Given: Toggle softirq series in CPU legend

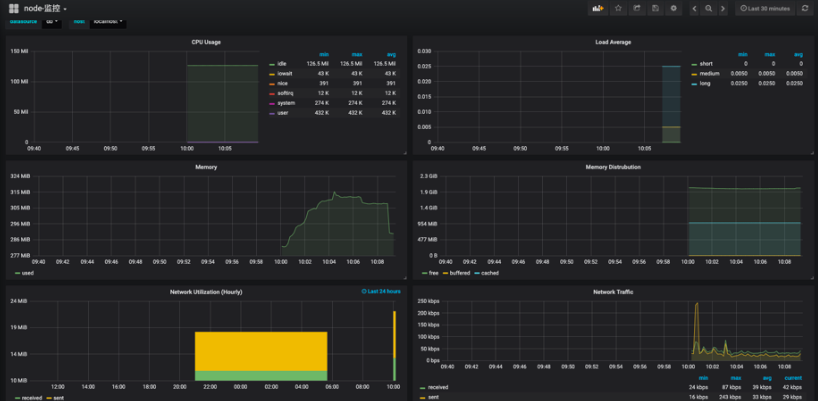Looking at the screenshot, I should 285,93.
